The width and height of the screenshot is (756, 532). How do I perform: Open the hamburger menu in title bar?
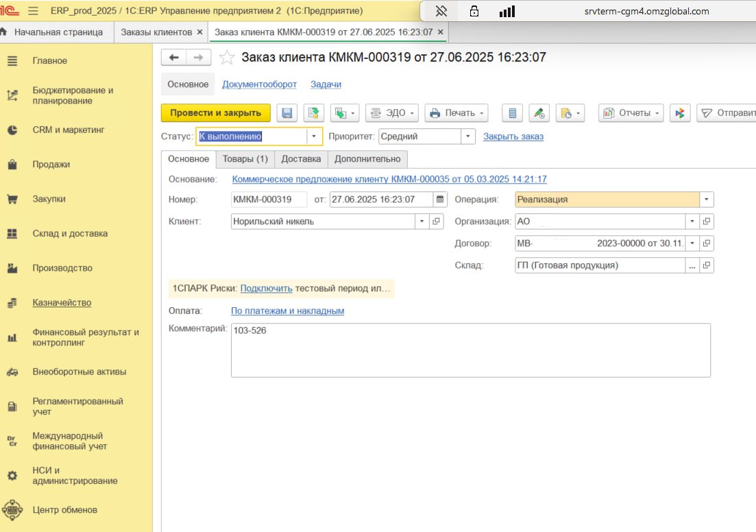pyautogui.click(x=34, y=11)
